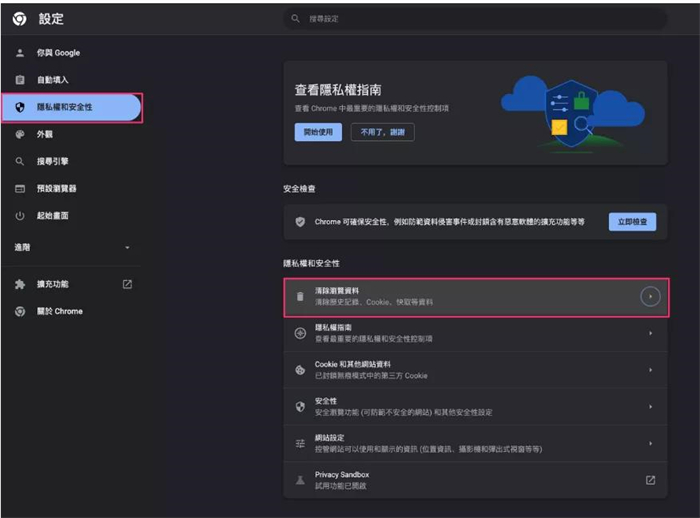Click the Chrome icon for 關於 Chrome
Screen dimensions: 700x518
[20, 311]
